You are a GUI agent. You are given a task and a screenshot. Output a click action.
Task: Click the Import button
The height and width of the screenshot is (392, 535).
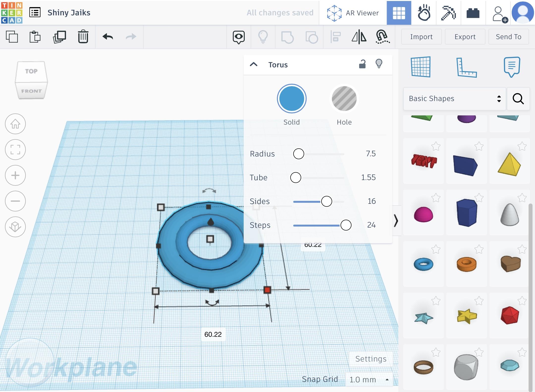click(421, 36)
